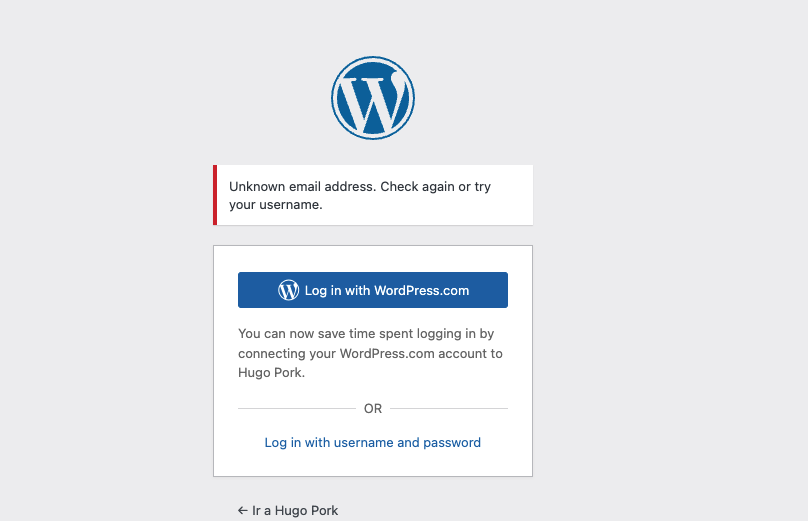Click the large WordPress logo at top
The image size is (808, 521).
point(373,98)
